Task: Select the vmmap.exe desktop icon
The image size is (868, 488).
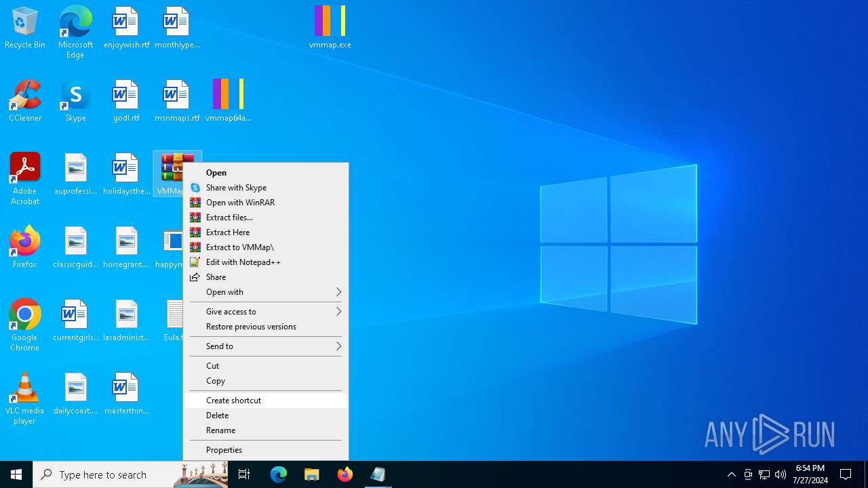Action: (330, 27)
